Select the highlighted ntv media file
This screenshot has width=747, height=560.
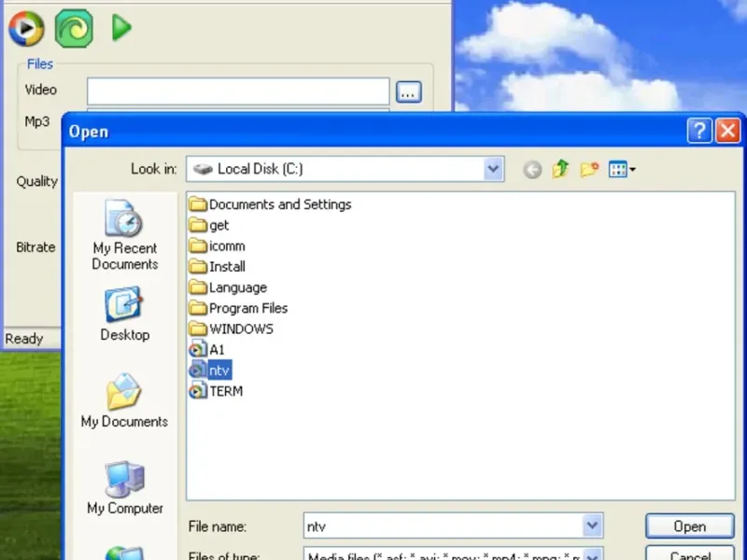210,371
